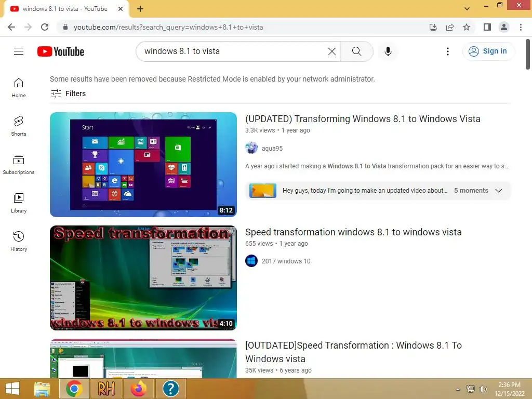Open History in the sidebar
Image resolution: width=532 pixels, height=399 pixels.
(19, 241)
